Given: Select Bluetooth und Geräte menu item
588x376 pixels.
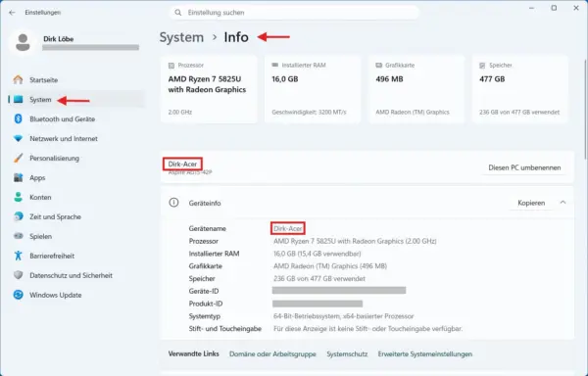Looking at the screenshot, I should [76, 118].
